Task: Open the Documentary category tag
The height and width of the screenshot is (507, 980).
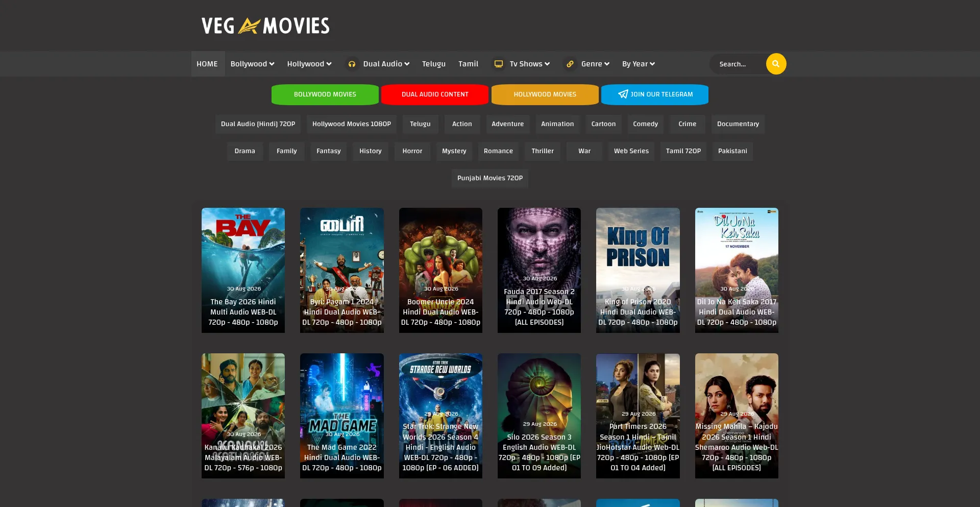Action: click(738, 124)
